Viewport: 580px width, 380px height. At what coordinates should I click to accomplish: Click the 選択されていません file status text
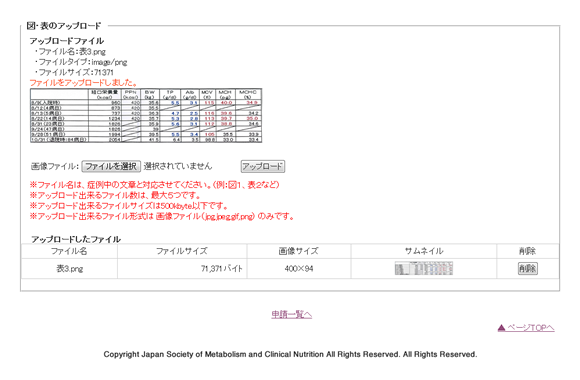coord(178,166)
